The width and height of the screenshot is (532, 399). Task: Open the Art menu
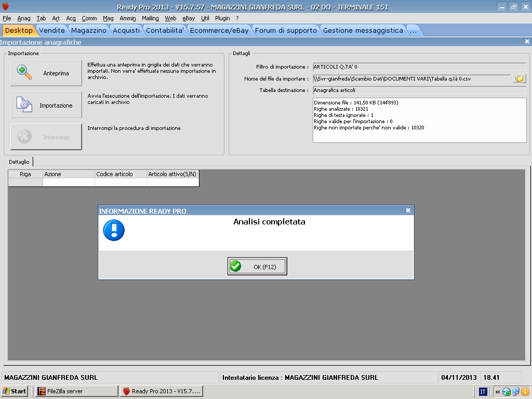coord(56,18)
